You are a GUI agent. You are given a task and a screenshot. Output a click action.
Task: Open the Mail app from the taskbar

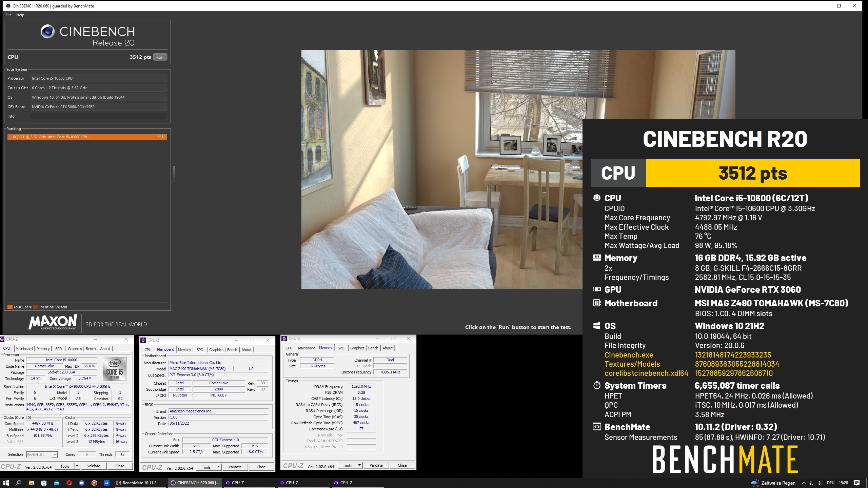coord(56,483)
